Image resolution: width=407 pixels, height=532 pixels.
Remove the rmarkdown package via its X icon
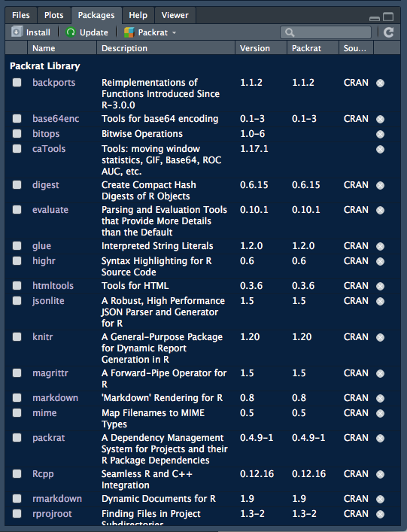click(x=380, y=499)
